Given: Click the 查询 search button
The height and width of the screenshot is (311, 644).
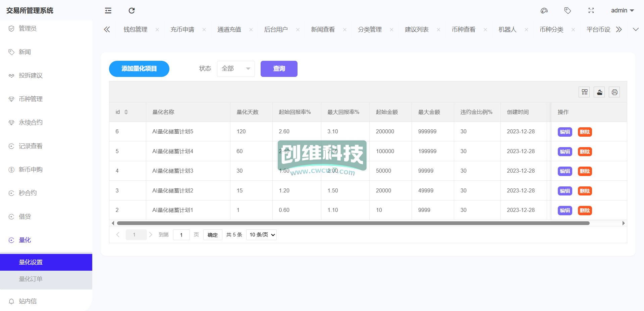Looking at the screenshot, I should (x=279, y=69).
